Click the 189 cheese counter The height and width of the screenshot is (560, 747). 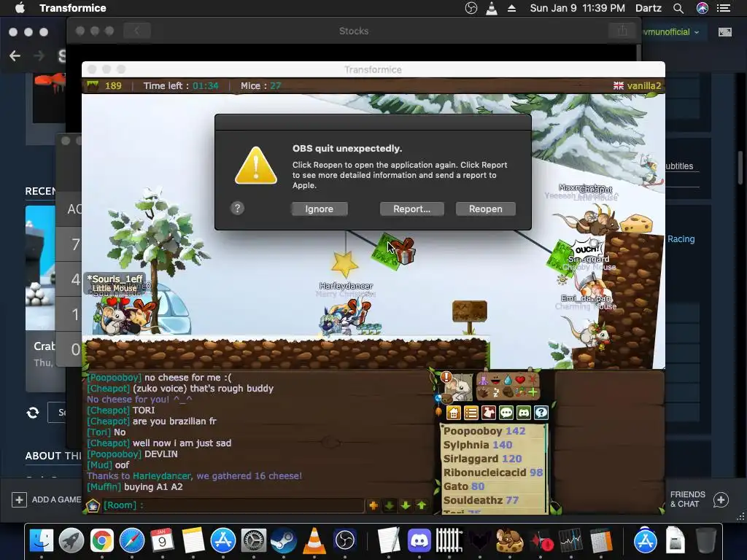tap(113, 86)
